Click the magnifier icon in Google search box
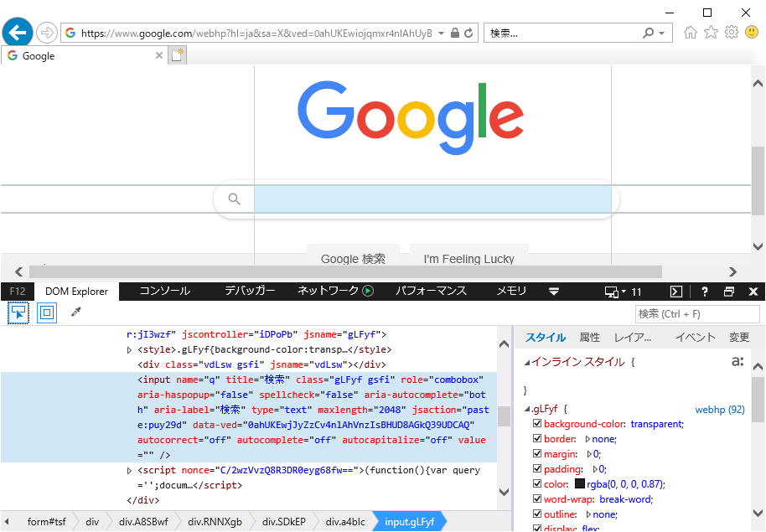The height and width of the screenshot is (532, 766). pyautogui.click(x=235, y=199)
